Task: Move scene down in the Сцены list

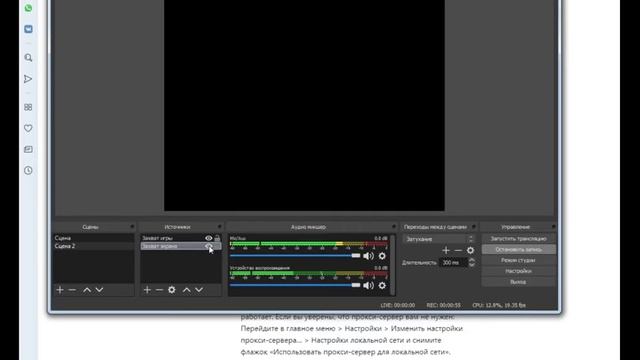Action: click(x=99, y=289)
